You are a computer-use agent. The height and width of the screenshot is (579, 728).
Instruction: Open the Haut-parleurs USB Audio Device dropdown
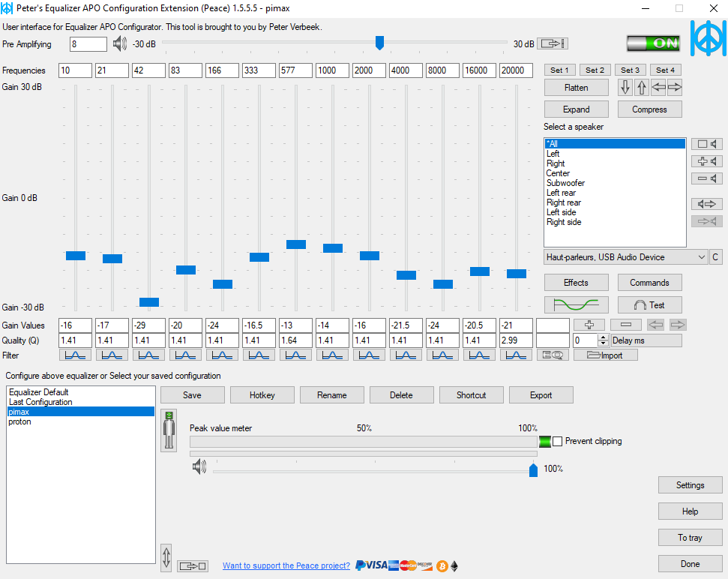click(625, 257)
